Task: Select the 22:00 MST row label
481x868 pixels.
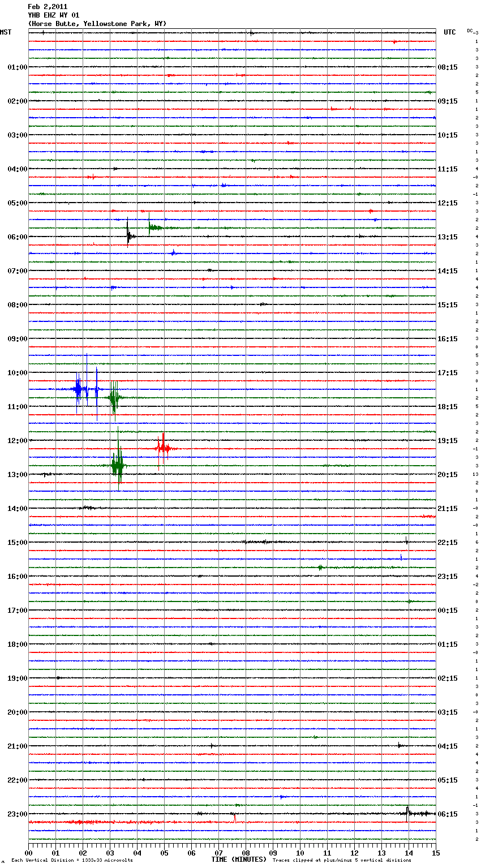Action: point(18,780)
